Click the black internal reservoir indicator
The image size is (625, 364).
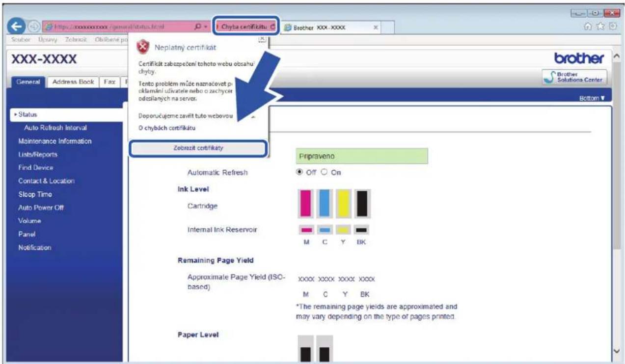[x=361, y=230]
